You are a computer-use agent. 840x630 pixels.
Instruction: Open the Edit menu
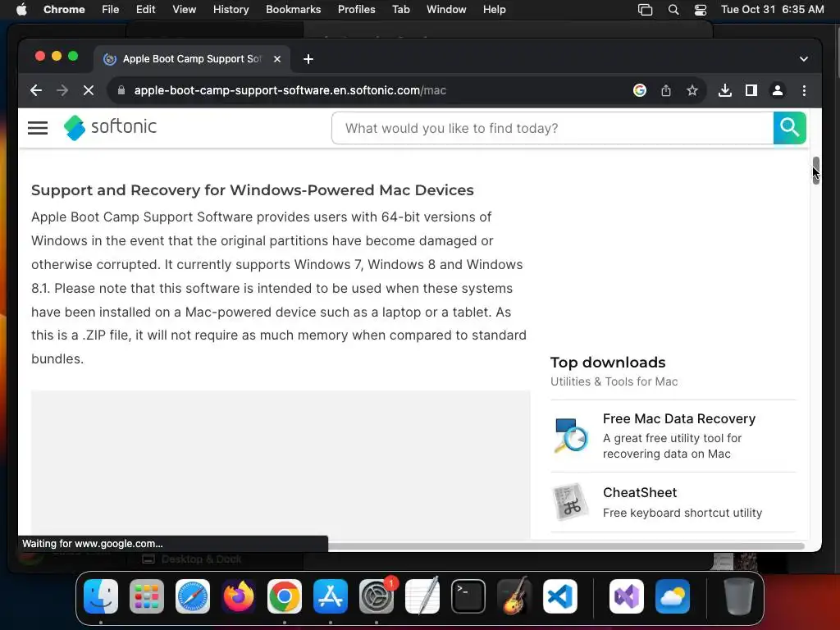145,9
